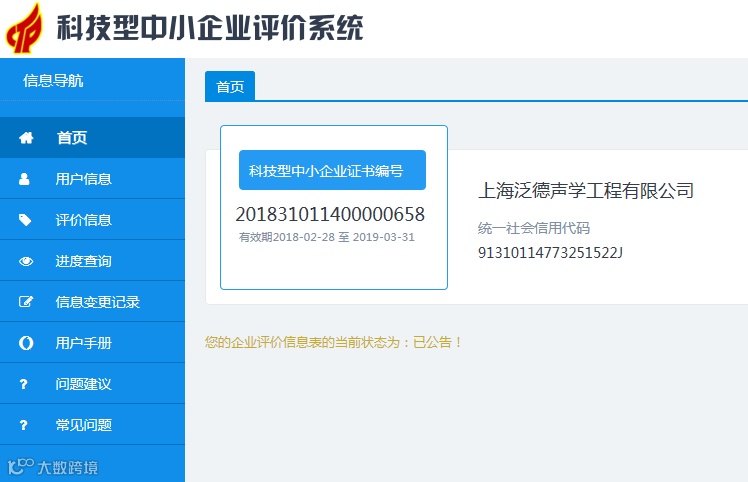748x482 pixels.
Task: Click the person icon beside 用户信息
Action: tap(24, 179)
